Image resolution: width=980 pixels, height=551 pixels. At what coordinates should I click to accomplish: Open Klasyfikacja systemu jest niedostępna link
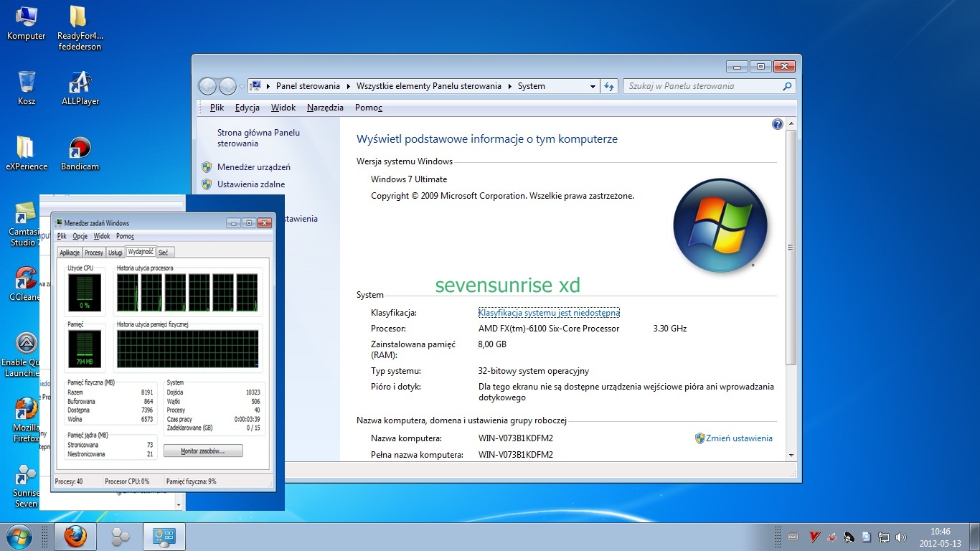tap(549, 313)
